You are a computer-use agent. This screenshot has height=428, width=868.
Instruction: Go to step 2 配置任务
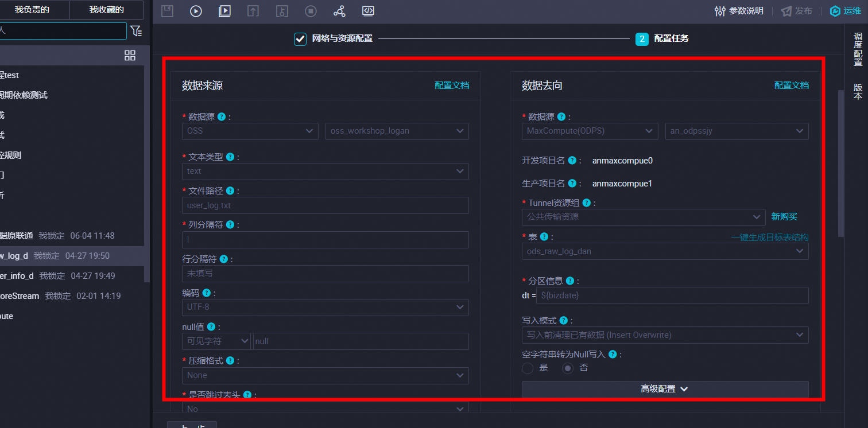(x=662, y=39)
